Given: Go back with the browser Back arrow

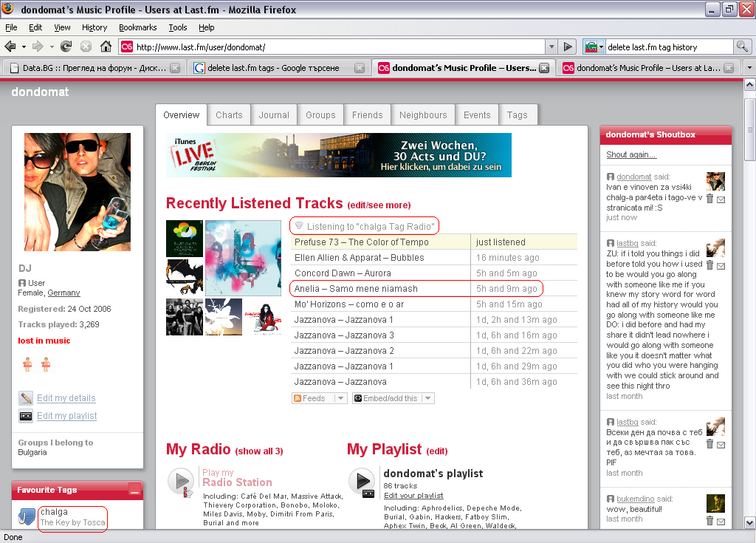Looking at the screenshot, I should click(x=10, y=47).
